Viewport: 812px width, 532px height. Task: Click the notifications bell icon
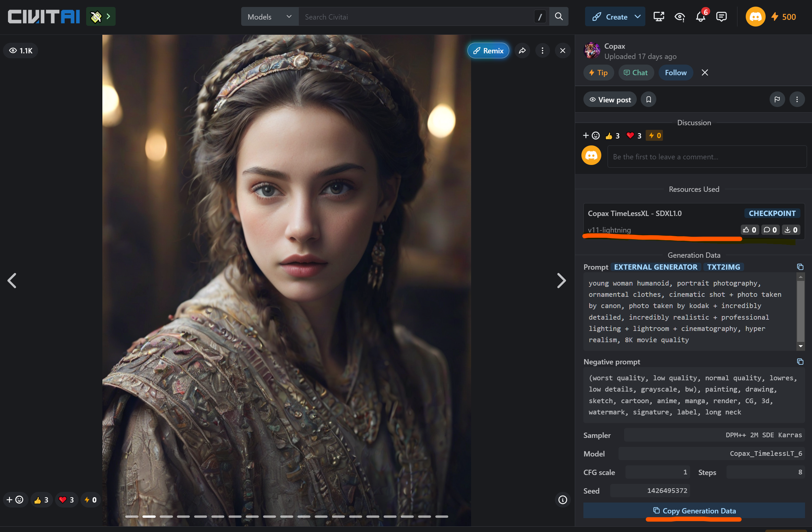(700, 17)
